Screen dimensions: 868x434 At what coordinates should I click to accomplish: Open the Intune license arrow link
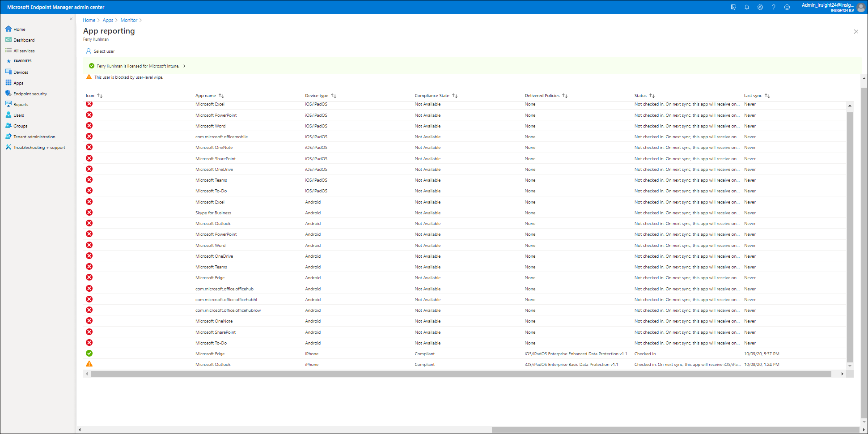pyautogui.click(x=183, y=66)
